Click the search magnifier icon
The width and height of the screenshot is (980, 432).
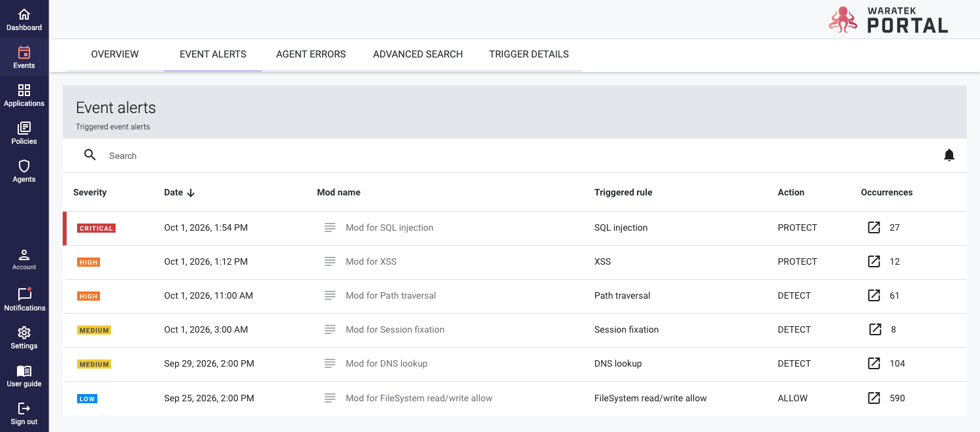[x=90, y=155]
